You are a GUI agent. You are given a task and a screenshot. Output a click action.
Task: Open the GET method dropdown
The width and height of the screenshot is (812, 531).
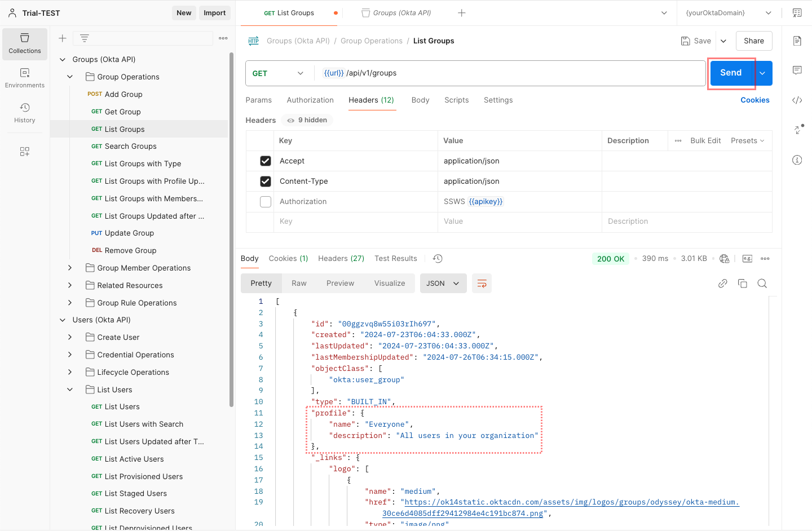tap(277, 73)
